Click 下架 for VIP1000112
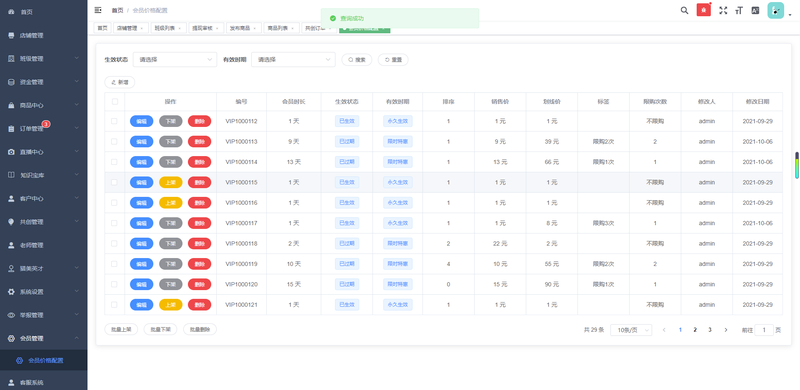This screenshot has width=800, height=390. [x=170, y=121]
